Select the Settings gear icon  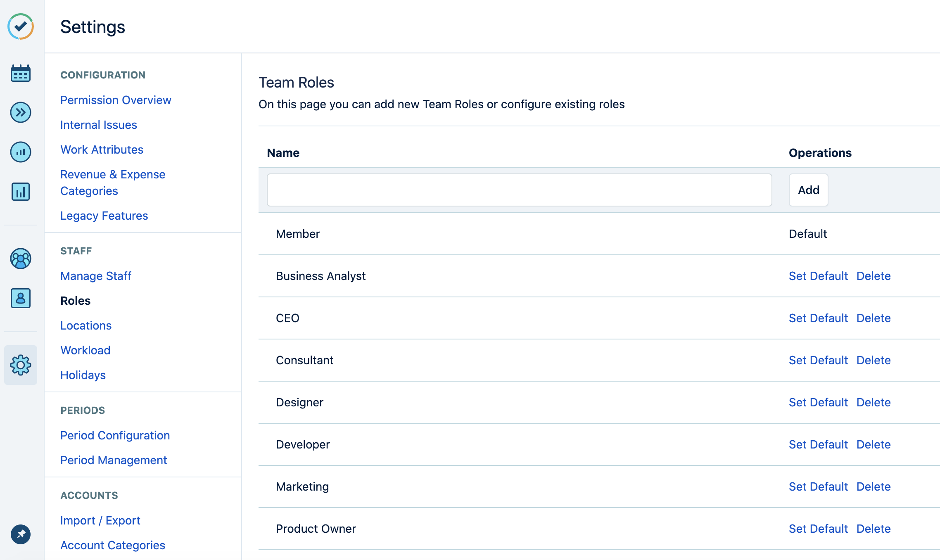[x=21, y=365]
